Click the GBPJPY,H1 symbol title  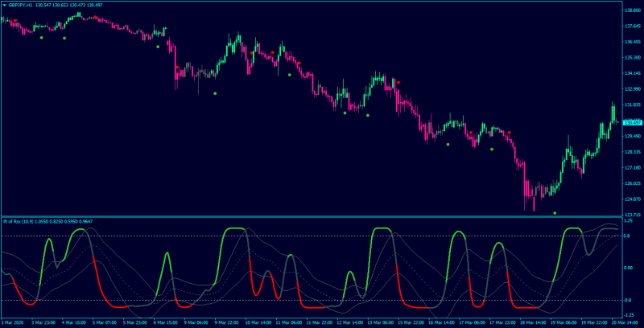point(20,6)
